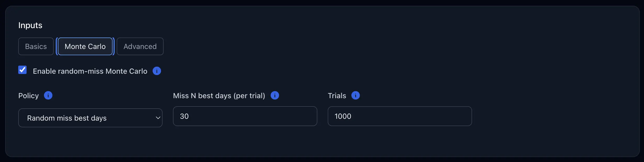Show info for Miss N best days
The width and height of the screenshot is (644, 162).
[x=275, y=95]
